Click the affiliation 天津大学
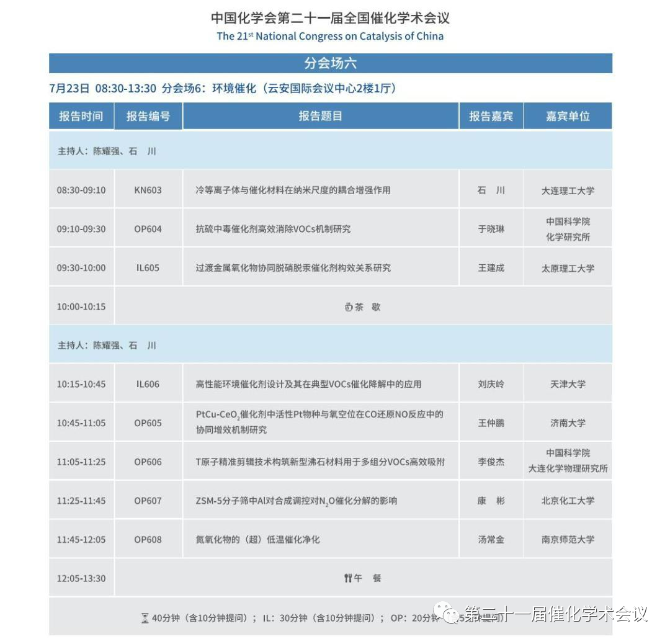The image size is (670, 644). click(x=568, y=384)
